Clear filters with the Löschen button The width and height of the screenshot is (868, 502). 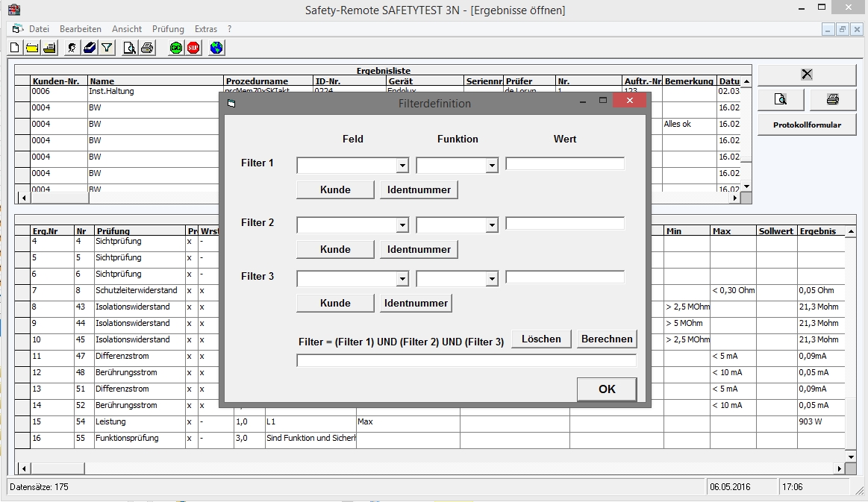541,339
